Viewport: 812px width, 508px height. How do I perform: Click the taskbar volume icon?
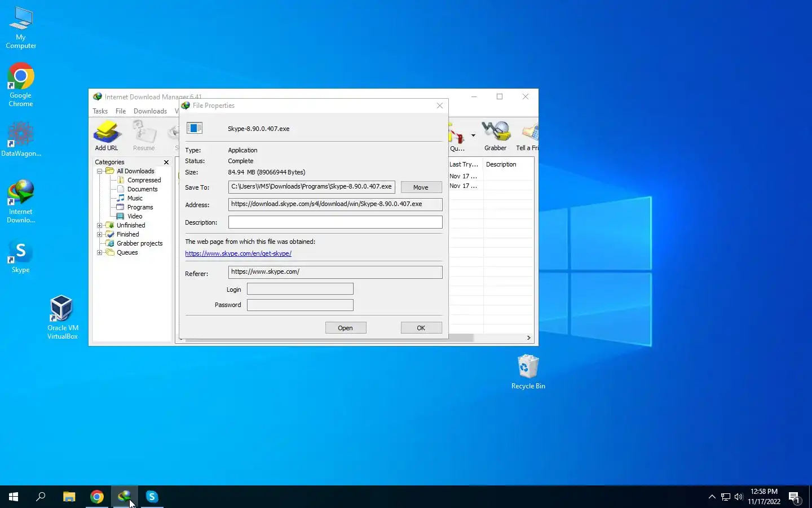coord(739,497)
